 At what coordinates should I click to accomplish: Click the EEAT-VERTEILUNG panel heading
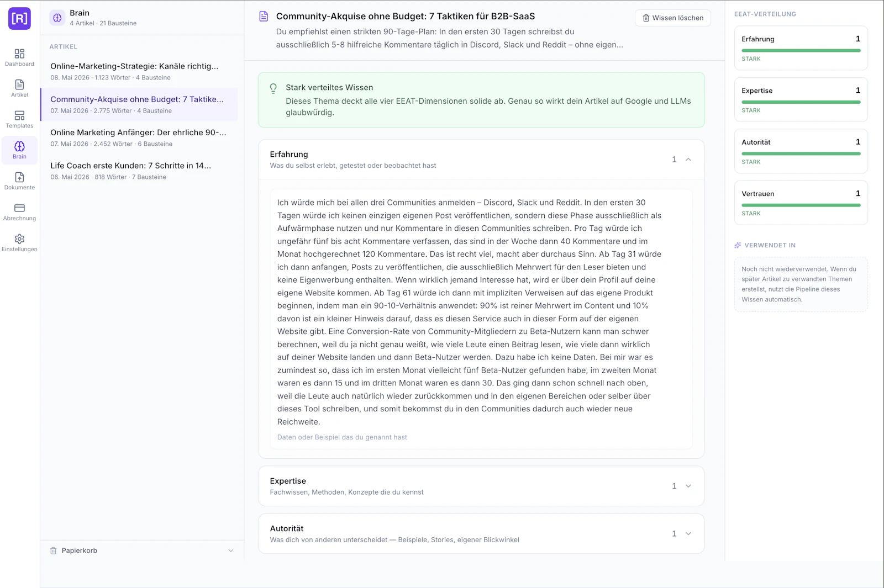pos(765,14)
